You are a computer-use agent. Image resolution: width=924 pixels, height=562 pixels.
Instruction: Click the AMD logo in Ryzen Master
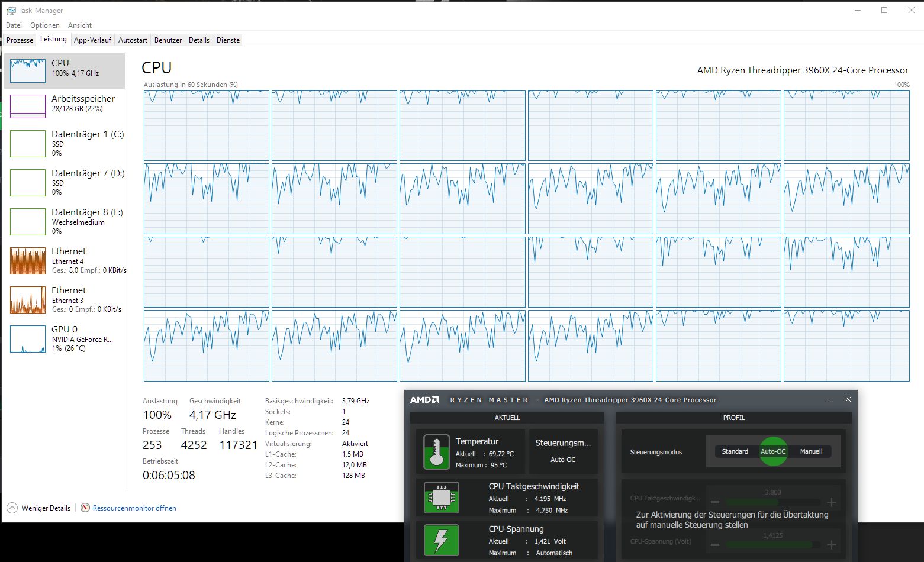tap(424, 400)
